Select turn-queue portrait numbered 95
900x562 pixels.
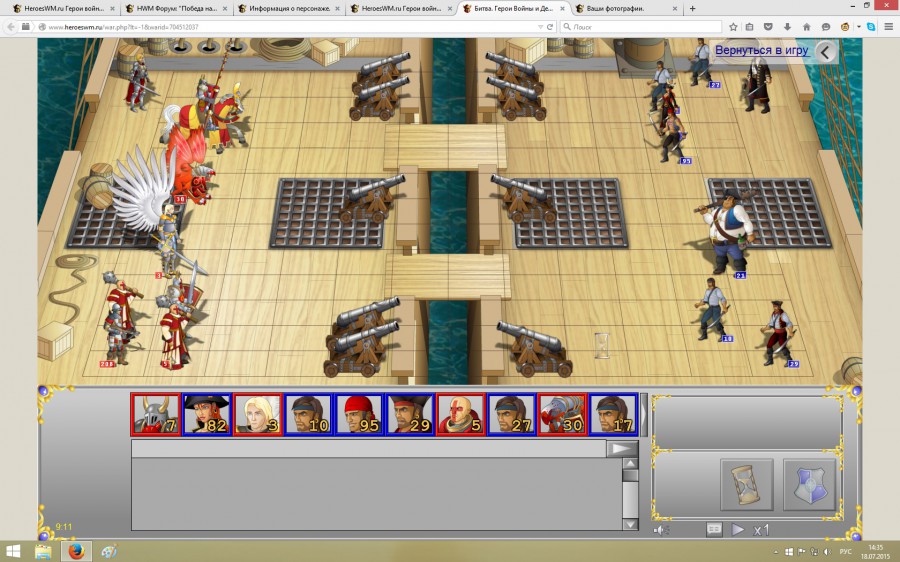click(359, 414)
